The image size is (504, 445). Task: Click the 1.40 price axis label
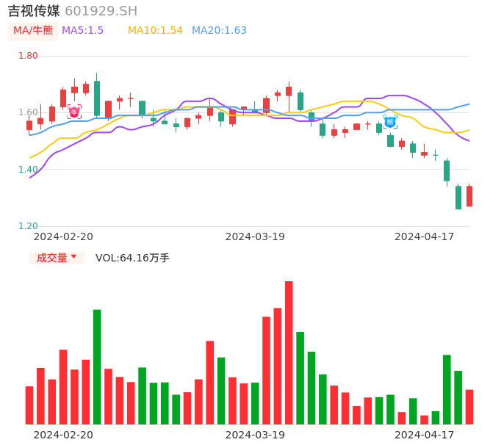pos(28,170)
